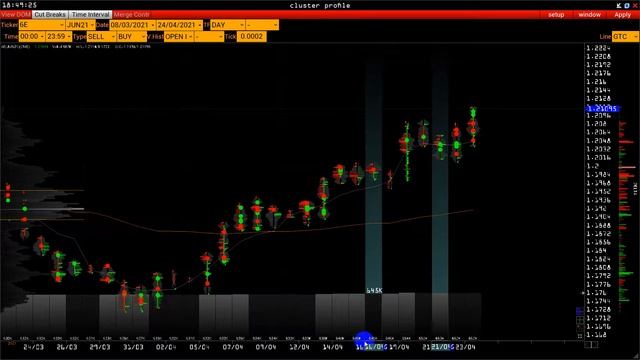Click the cluster profile window title

point(320,5)
